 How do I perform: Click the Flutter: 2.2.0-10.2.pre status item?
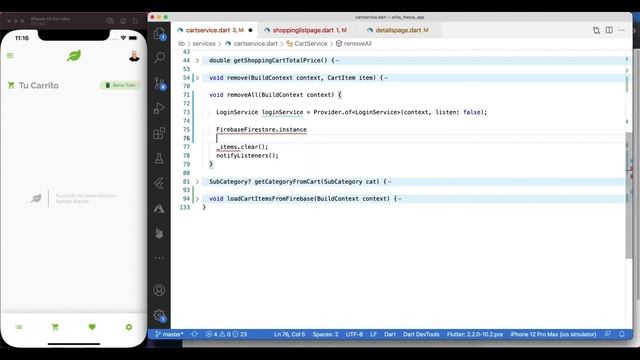475,334
